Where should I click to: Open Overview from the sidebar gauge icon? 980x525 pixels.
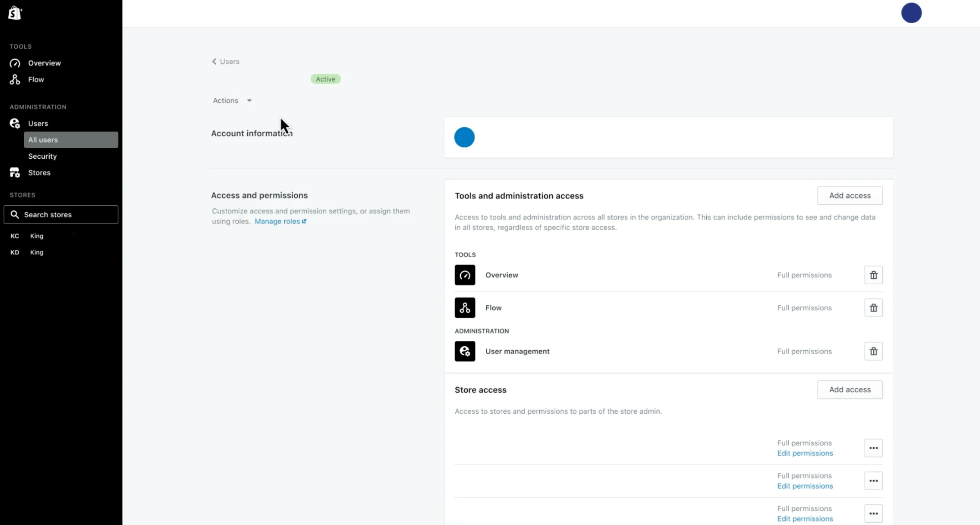point(15,63)
